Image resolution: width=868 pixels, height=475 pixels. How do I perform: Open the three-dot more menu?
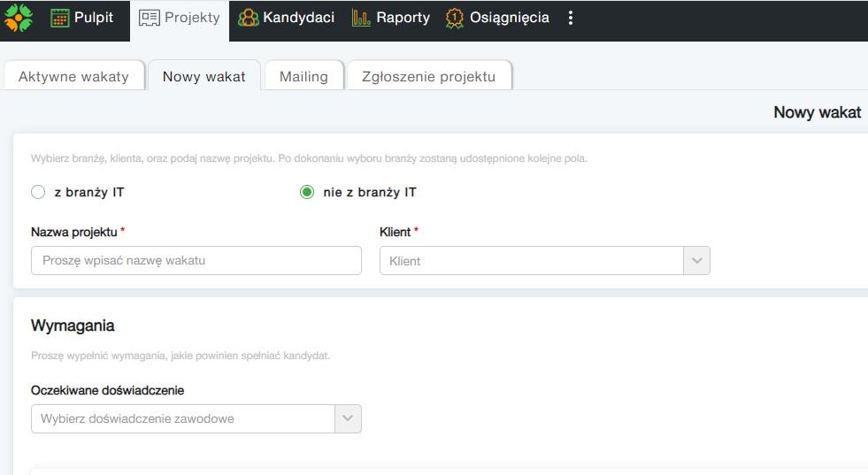[571, 18]
